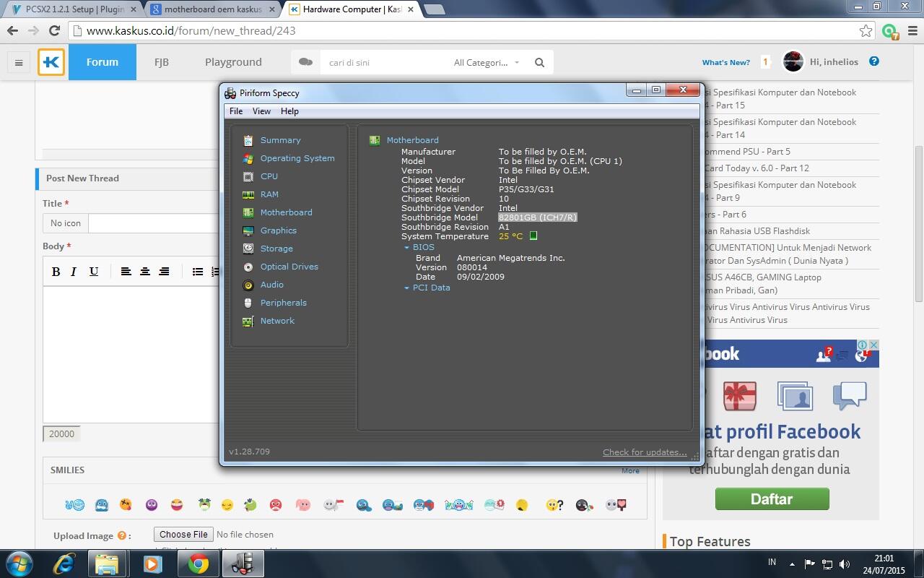Open the Playground tab on Kaskus
This screenshot has width=924, height=578.
tap(233, 62)
